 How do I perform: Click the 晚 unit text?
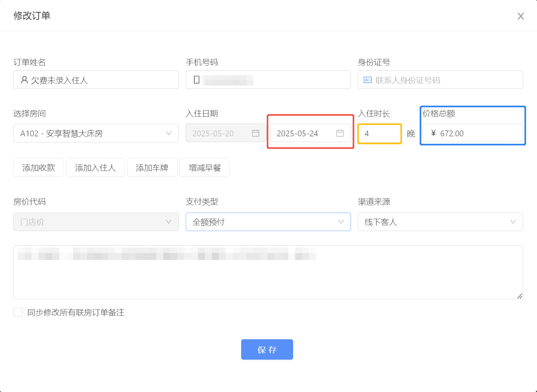tap(411, 134)
